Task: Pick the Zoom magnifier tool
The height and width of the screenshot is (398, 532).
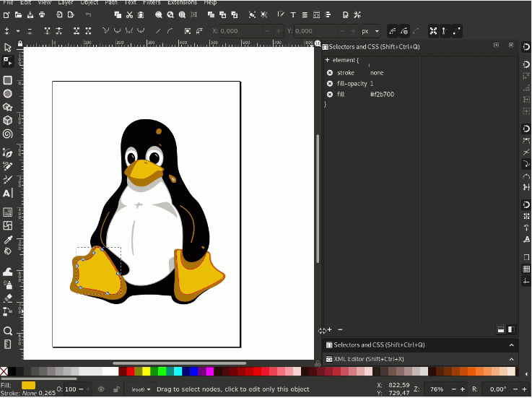Action: [7, 331]
